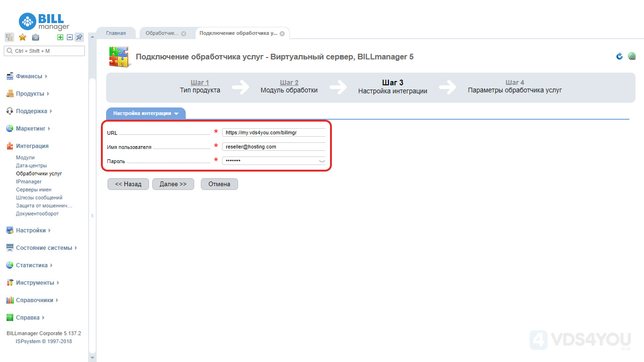This screenshot has height=362, width=644.
Task: Click the Инструменты tools icon
Action: coord(9,283)
